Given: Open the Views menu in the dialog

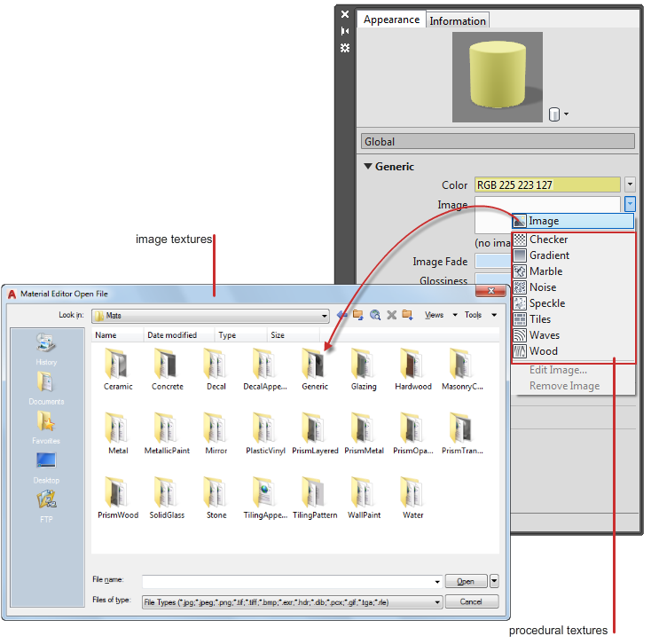Looking at the screenshot, I should [437, 315].
